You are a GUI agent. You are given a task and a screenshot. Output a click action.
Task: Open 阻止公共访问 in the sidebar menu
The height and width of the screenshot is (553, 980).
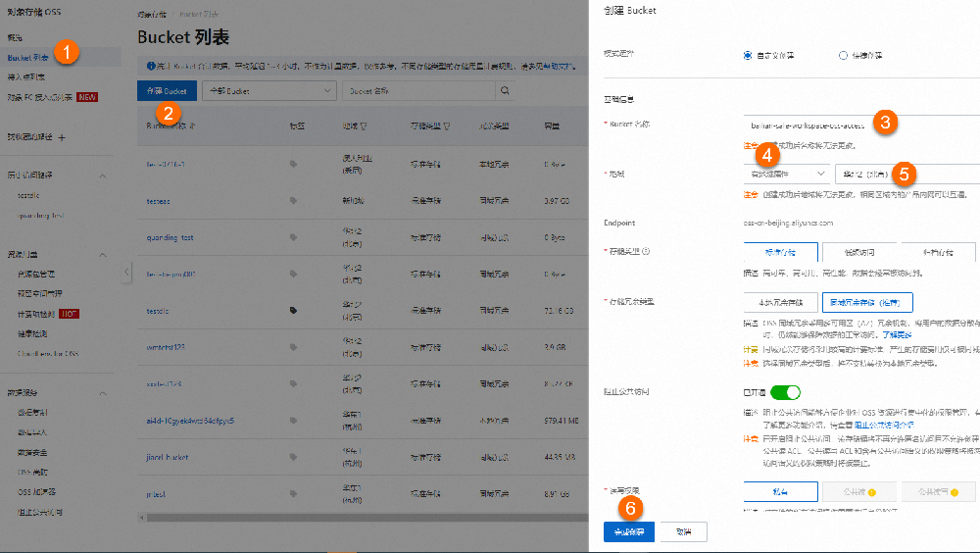click(x=40, y=512)
